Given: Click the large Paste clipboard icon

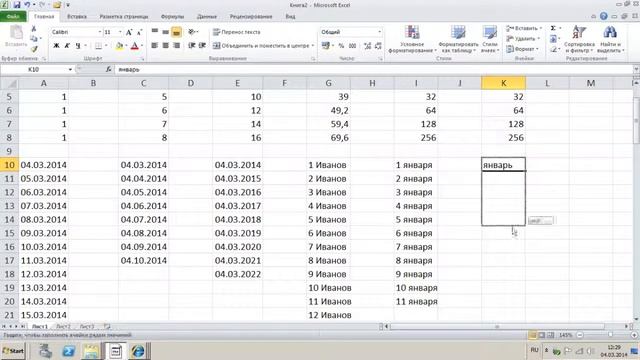Looking at the screenshot, I should tap(16, 33).
